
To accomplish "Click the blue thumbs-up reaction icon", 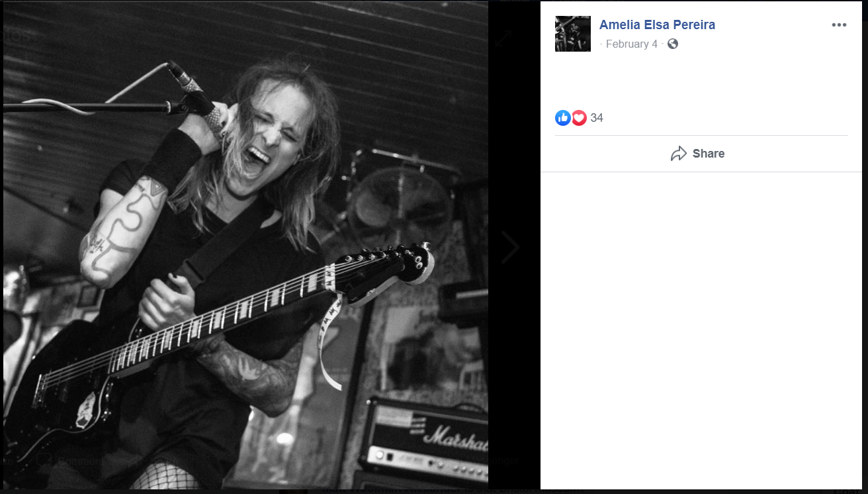I will (x=563, y=118).
